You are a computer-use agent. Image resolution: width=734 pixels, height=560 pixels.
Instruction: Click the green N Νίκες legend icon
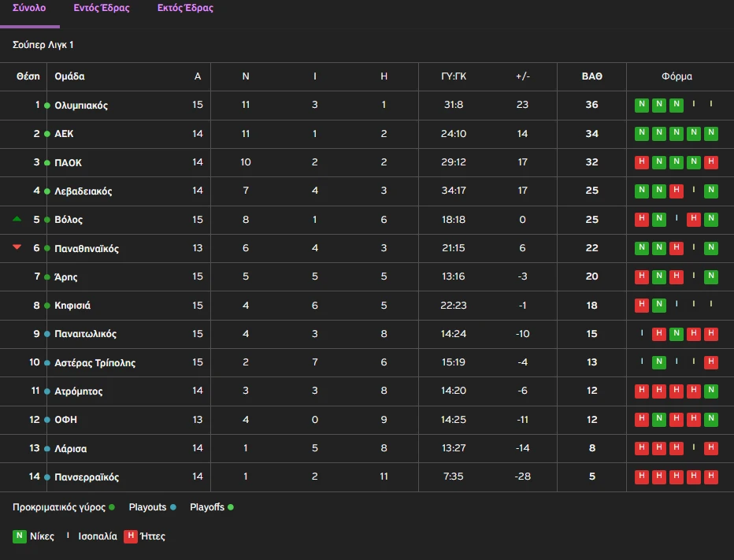click(x=20, y=536)
